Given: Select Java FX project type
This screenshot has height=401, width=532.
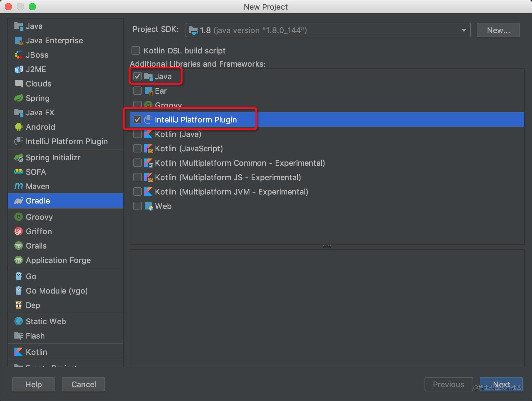Looking at the screenshot, I should (x=65, y=113).
